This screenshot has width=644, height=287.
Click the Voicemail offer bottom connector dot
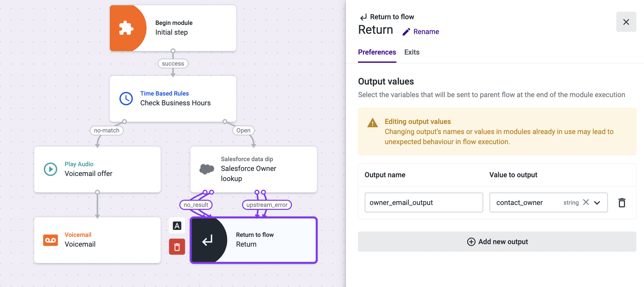tap(97, 192)
